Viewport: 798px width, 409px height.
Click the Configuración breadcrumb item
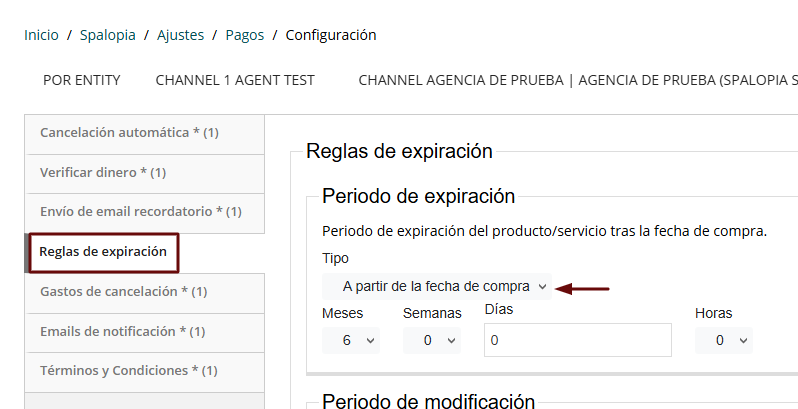click(331, 35)
